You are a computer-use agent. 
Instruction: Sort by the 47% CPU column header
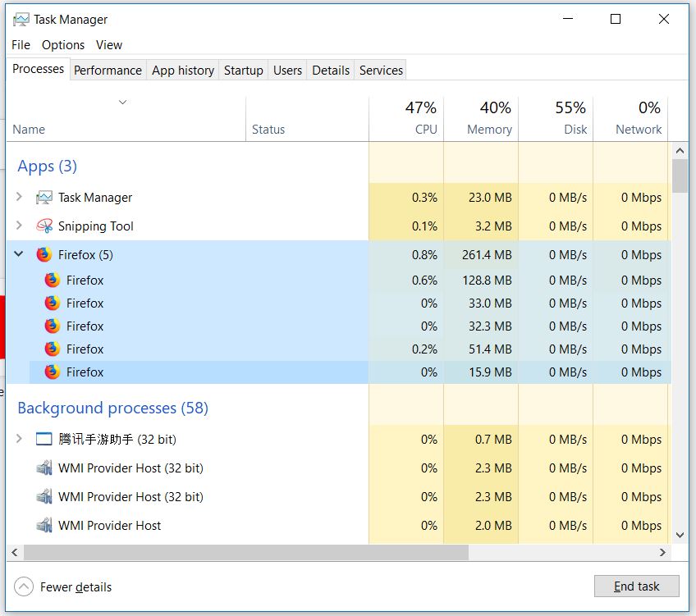point(406,119)
